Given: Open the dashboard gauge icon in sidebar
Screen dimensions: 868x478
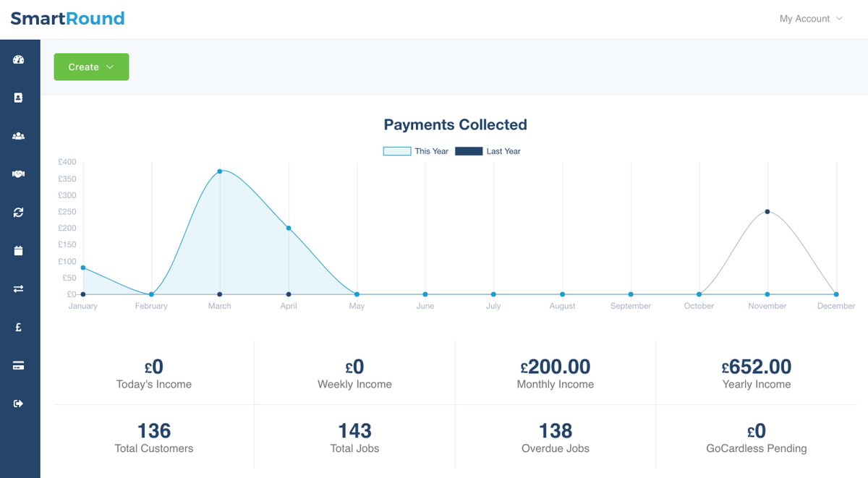Looking at the screenshot, I should 19,60.
